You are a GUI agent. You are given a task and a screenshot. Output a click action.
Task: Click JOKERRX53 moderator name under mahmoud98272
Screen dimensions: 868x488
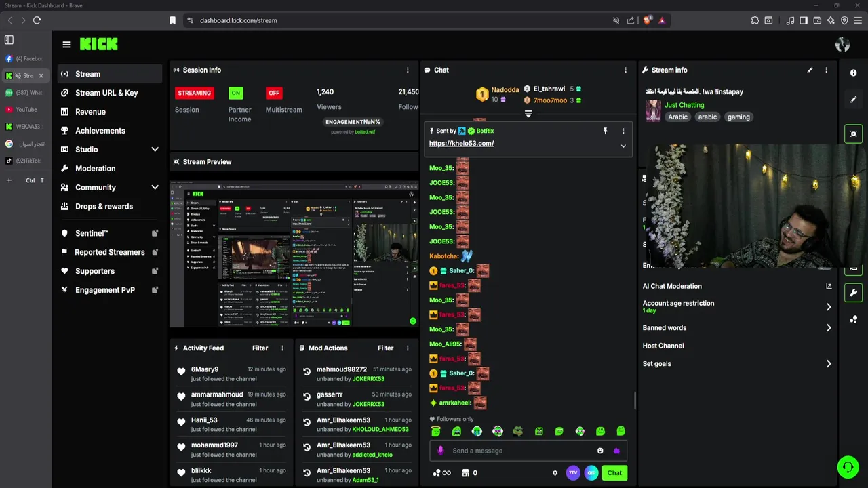coord(368,379)
